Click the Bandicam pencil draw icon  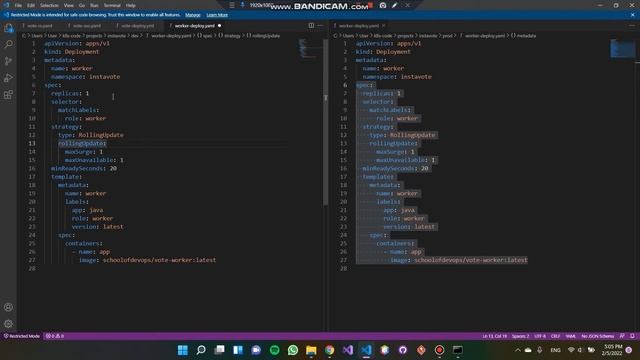(x=395, y=5)
